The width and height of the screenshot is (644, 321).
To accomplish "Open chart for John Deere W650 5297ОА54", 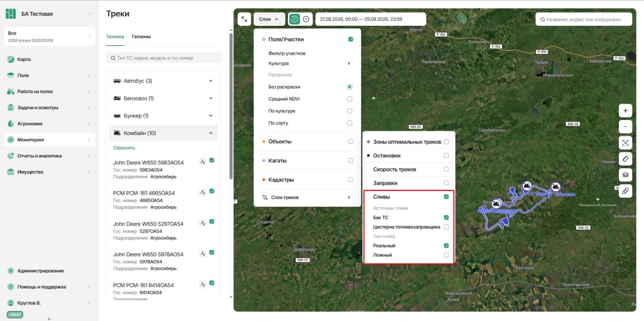I will (203, 222).
